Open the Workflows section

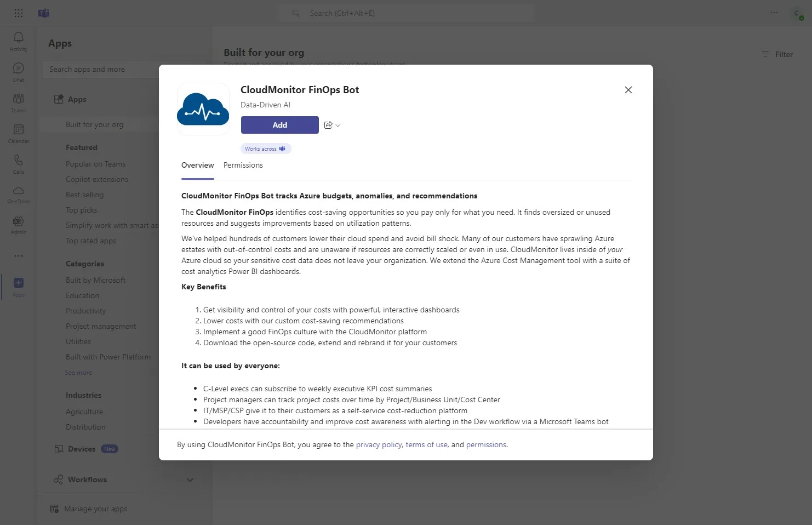tap(88, 480)
